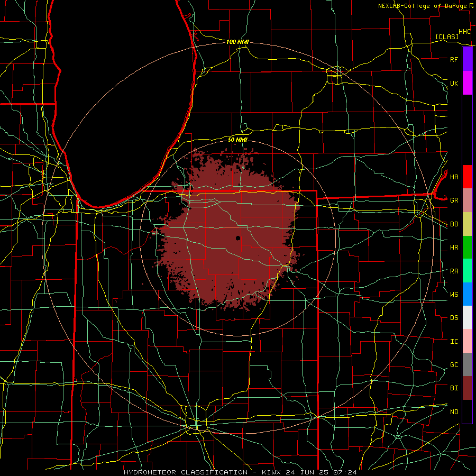Screen dimensions: 476x476
Task: Click the BD legend label
Action: 454,224
